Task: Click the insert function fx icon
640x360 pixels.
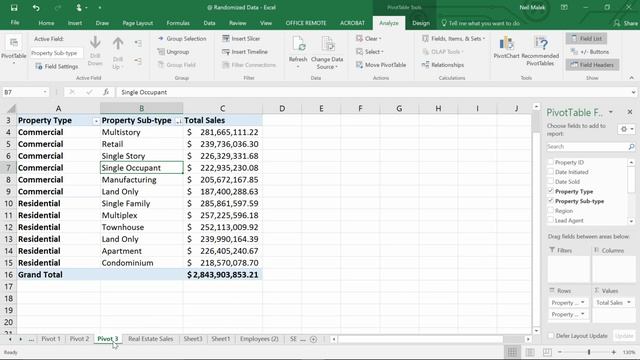Action: 106,92
